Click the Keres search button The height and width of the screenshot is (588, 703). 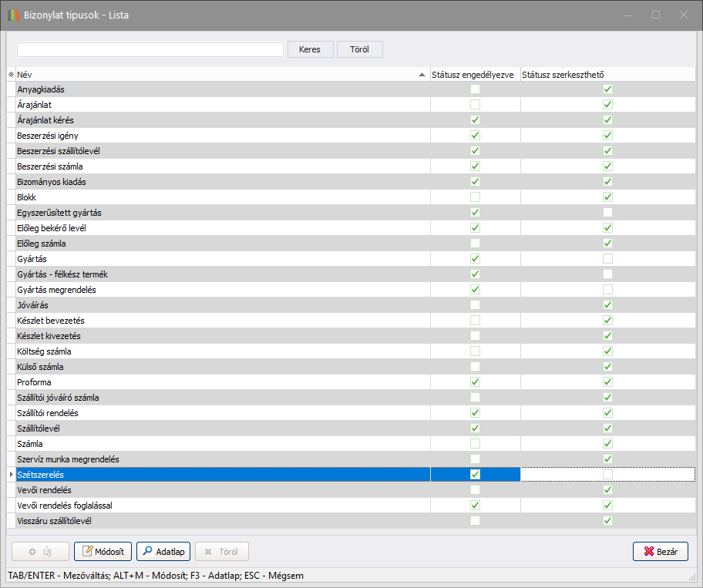[x=310, y=49]
